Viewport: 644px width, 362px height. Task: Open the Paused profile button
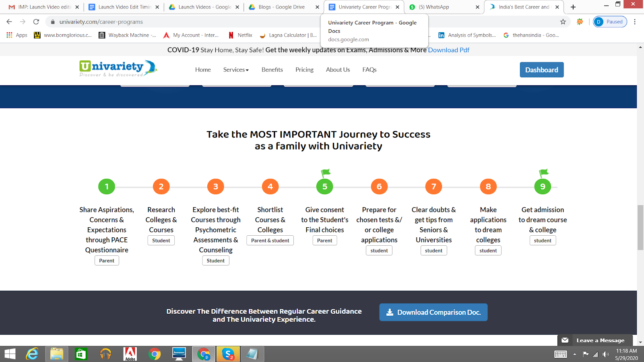point(610,22)
